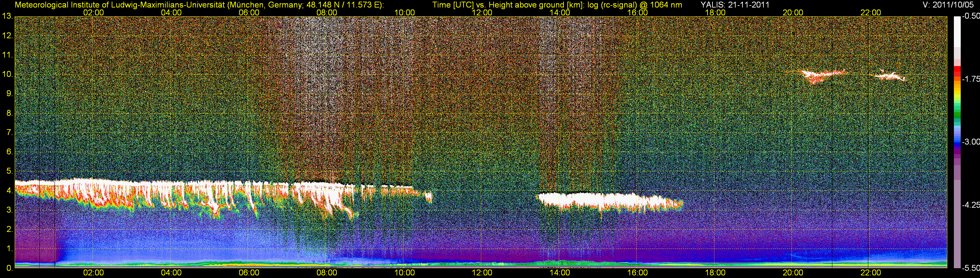Click the '18:00' label on the bottom time axis
980x278 pixels.
point(715,273)
